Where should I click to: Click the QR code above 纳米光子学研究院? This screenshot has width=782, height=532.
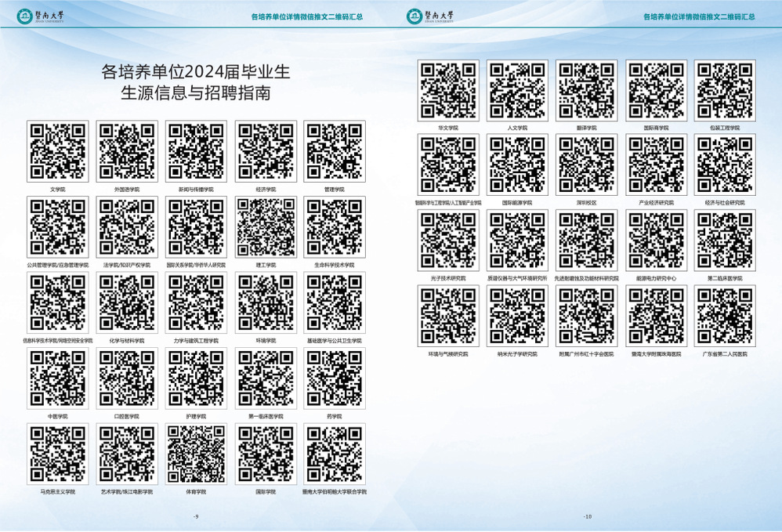point(517,316)
